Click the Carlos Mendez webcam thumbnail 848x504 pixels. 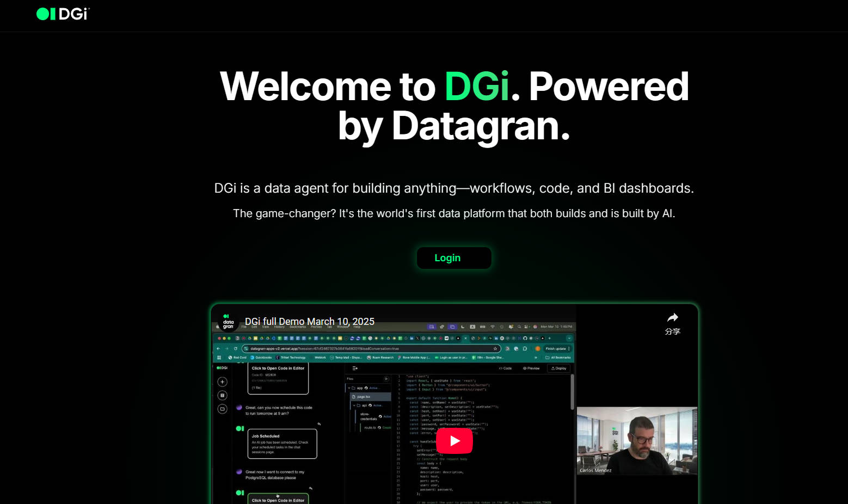pyautogui.click(x=636, y=440)
